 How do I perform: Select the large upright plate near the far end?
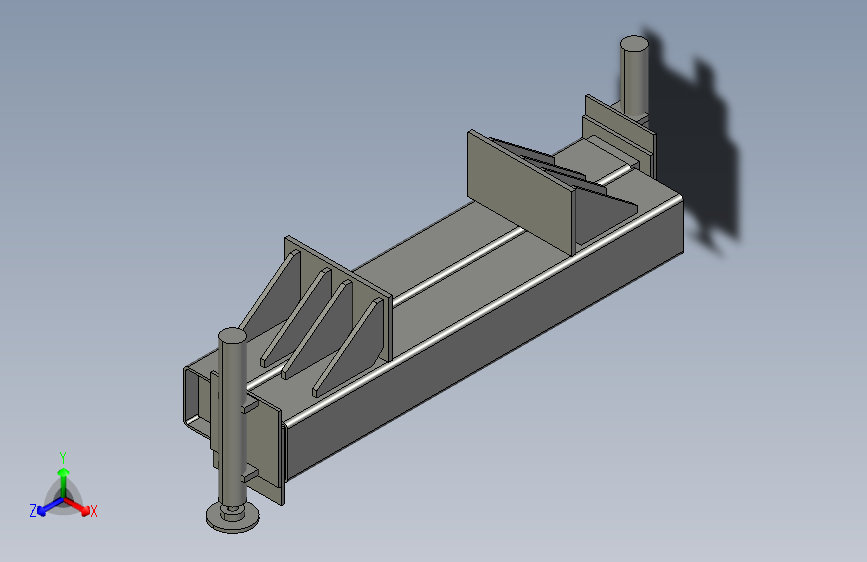[x=520, y=191]
